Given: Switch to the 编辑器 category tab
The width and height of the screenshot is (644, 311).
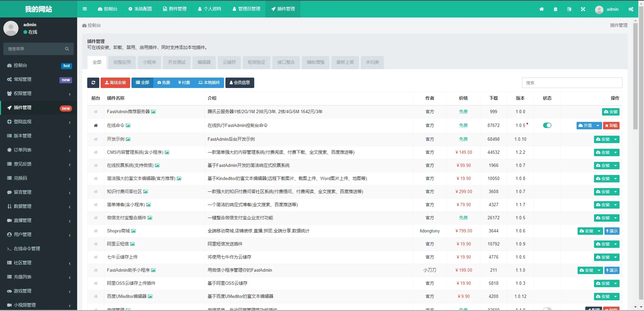Looking at the screenshot, I should [204, 62].
